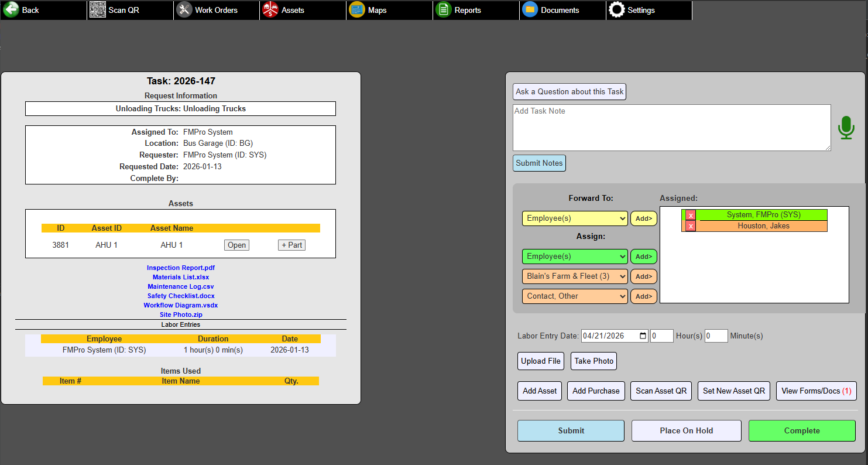The height and width of the screenshot is (465, 868).
Task: Open the Contact, Other dropdown
Action: click(x=575, y=296)
